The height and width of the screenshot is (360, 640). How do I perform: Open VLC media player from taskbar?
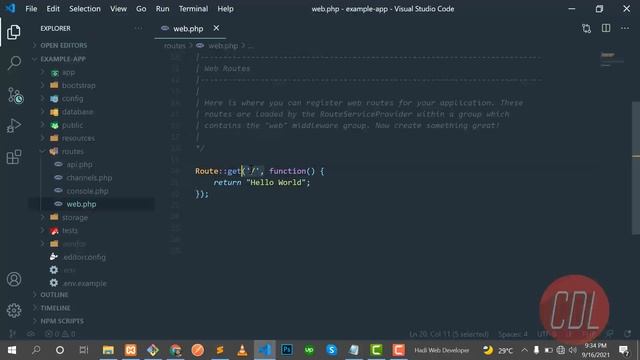[x=242, y=350]
